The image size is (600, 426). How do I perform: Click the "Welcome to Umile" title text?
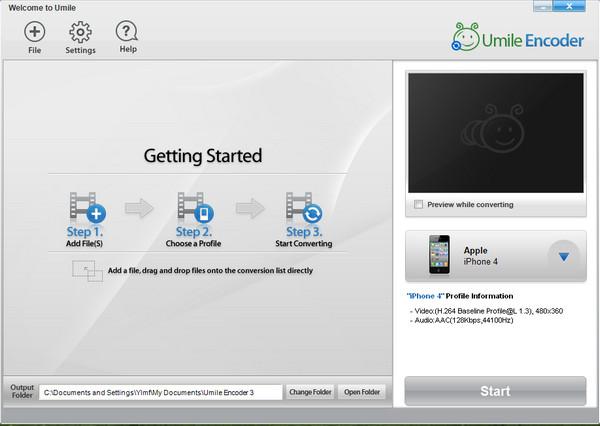click(x=42, y=8)
